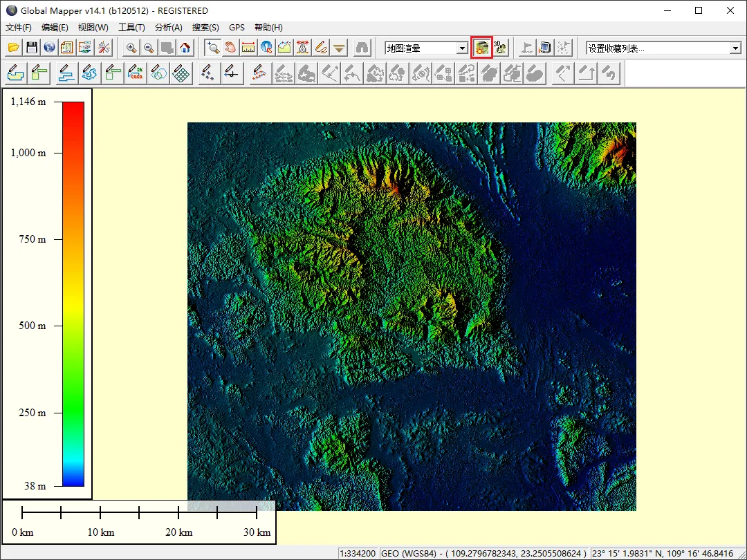Click the 1,146 m legend label

click(x=28, y=102)
